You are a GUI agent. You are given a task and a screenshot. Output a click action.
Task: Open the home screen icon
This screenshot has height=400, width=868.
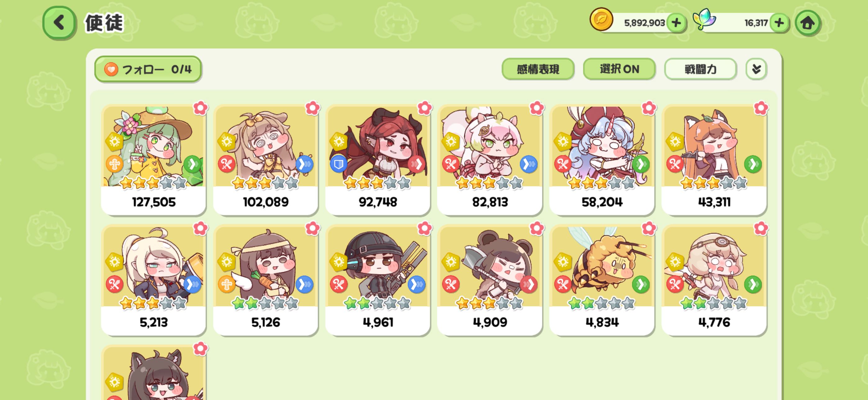807,23
